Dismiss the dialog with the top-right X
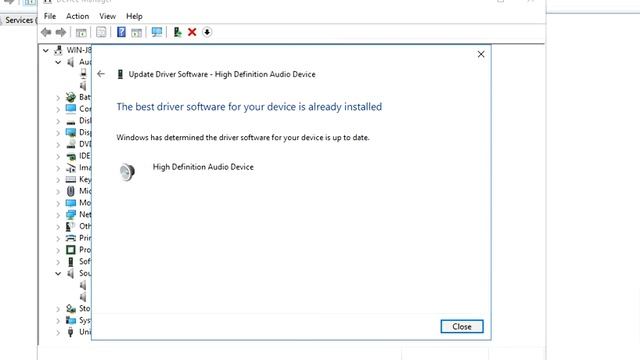Viewport: 640px width, 360px height. 481,54
